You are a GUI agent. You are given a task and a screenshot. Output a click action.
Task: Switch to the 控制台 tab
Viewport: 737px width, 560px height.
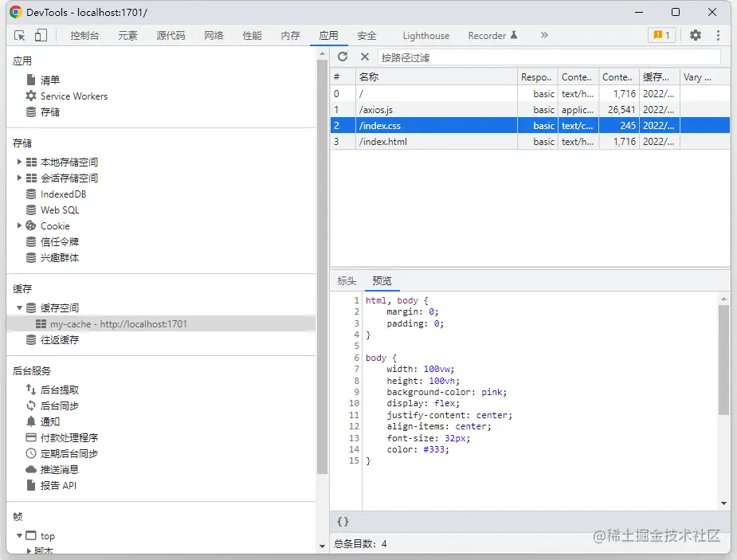(x=84, y=35)
